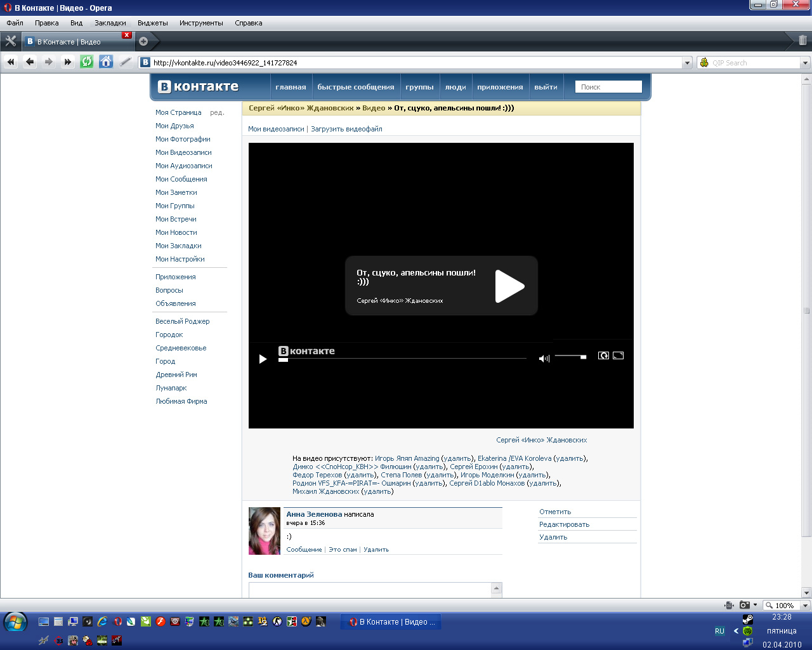Enter fullscreen mode in the video player
The image size is (812, 650).
pos(618,355)
